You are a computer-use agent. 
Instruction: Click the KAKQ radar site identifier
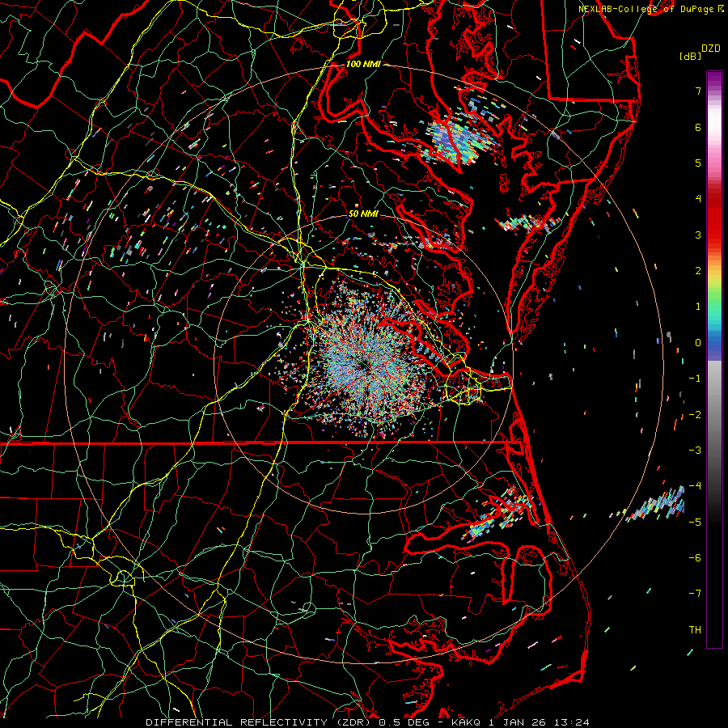click(466, 722)
